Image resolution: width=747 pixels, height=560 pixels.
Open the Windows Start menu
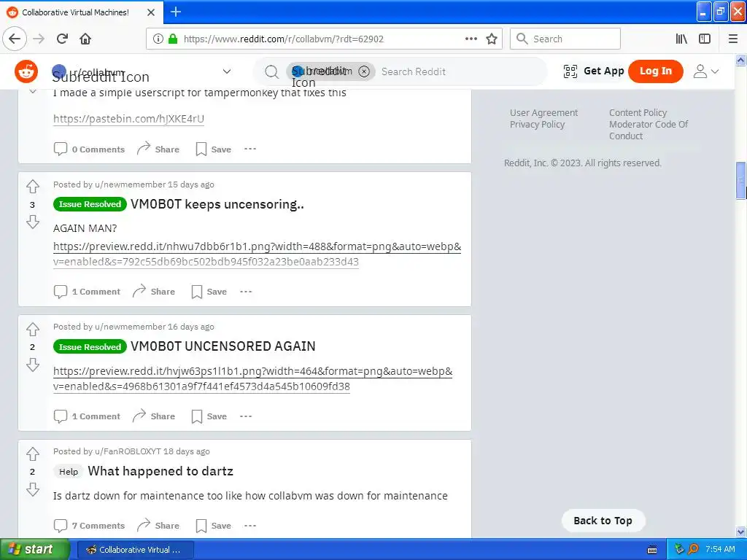tap(34, 550)
